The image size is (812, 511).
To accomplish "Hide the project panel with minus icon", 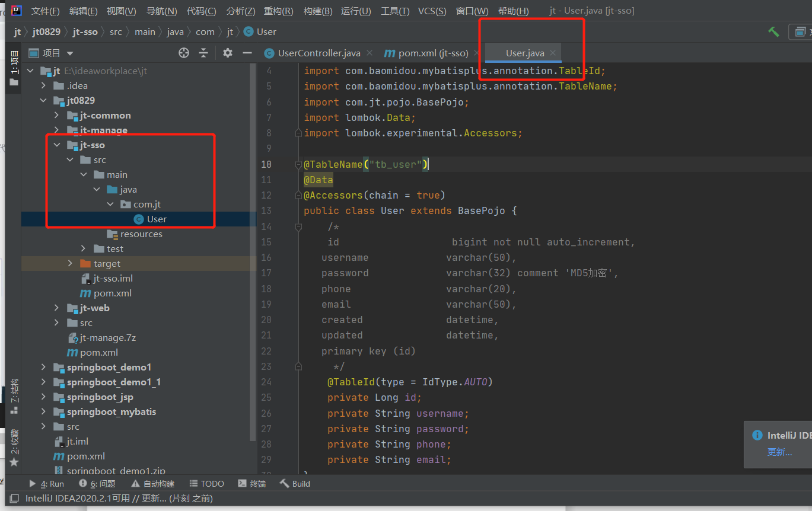I will point(247,53).
